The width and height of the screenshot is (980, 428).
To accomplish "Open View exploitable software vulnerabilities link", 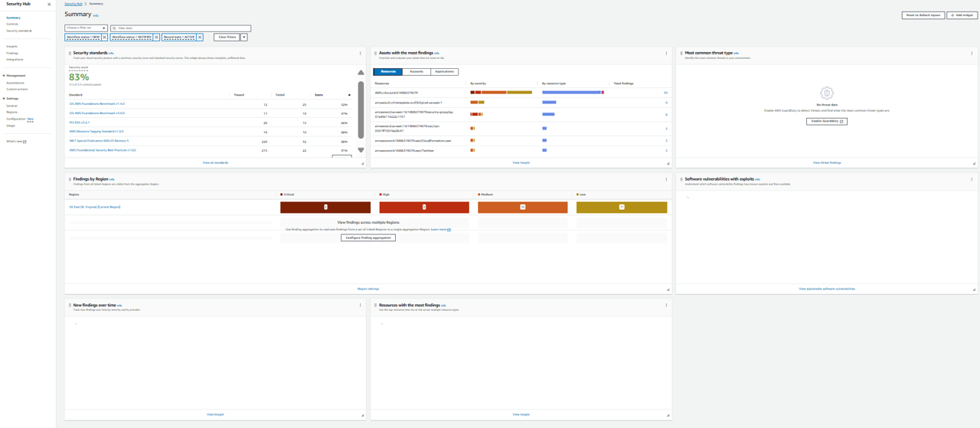I will tap(826, 289).
